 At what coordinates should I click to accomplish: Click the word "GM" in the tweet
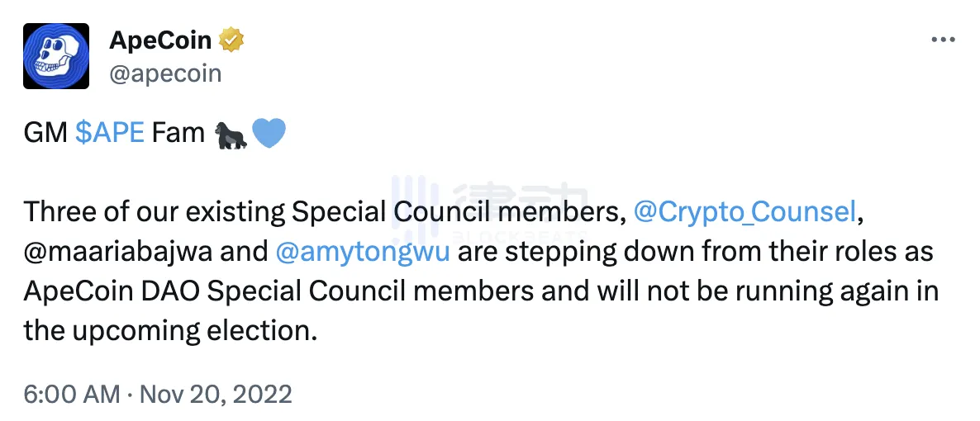pyautogui.click(x=45, y=133)
